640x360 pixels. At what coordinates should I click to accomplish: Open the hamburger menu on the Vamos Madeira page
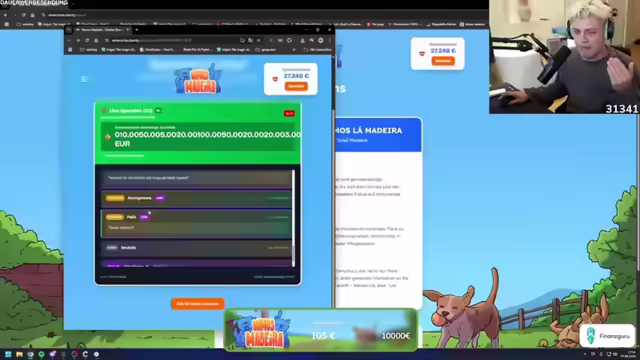click(x=84, y=79)
